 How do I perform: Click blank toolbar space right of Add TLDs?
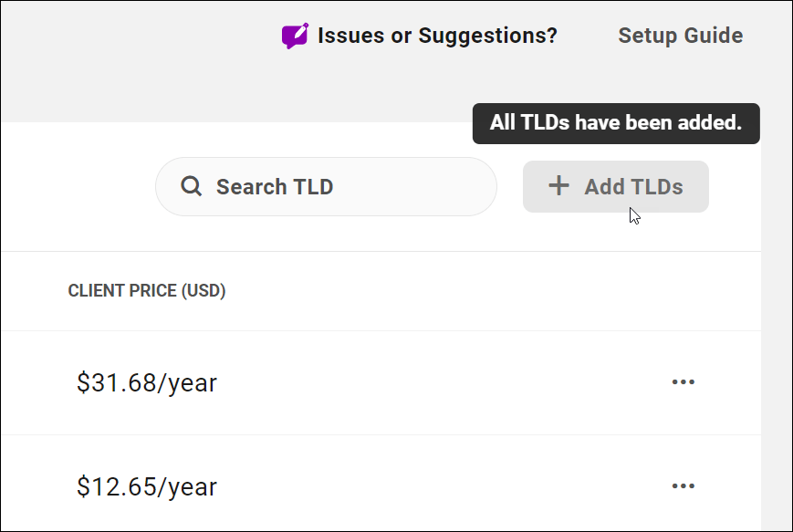pos(735,187)
